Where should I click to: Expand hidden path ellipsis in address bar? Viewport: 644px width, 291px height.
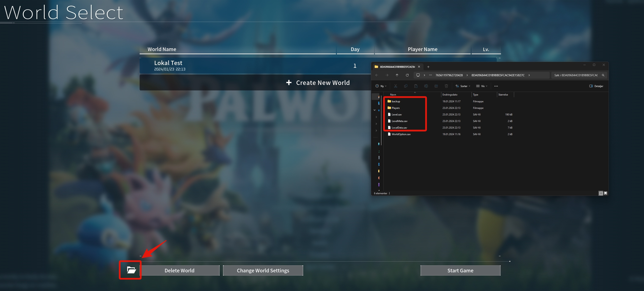(431, 75)
